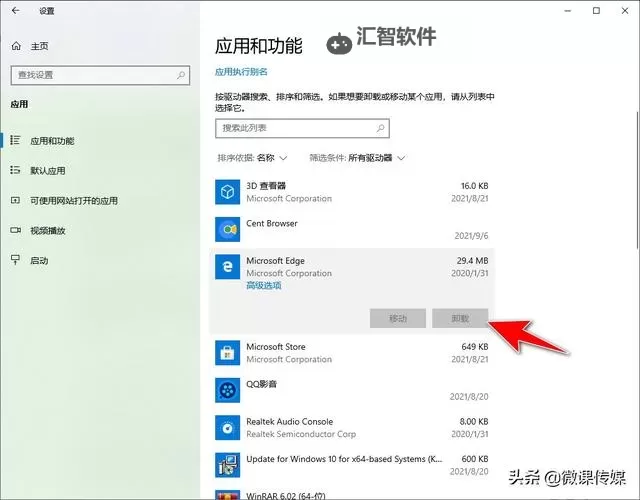Click the Microsoft Store app icon
Viewport: 640px width, 500px height.
(x=227, y=353)
